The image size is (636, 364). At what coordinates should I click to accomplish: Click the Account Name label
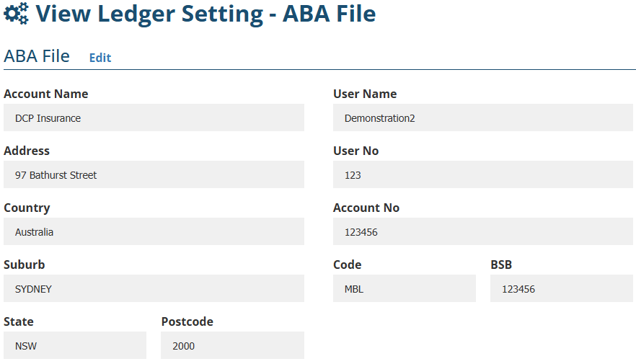click(x=46, y=94)
